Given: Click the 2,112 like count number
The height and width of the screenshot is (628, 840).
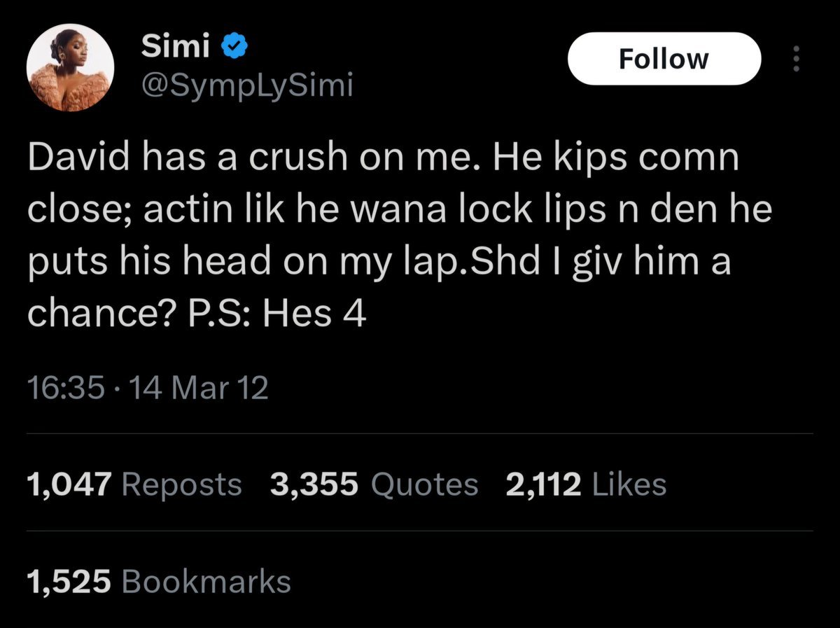Looking at the screenshot, I should [544, 484].
